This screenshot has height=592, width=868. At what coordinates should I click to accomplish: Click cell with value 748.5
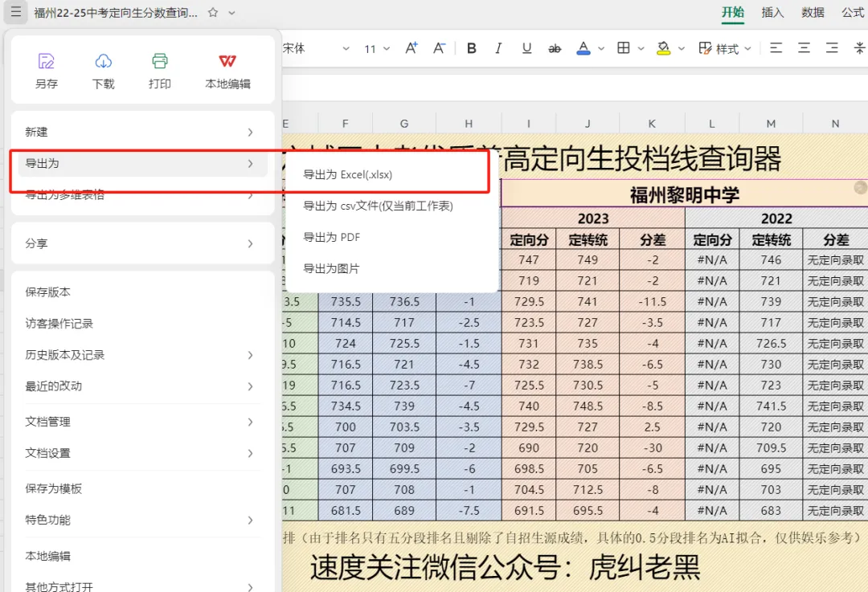(588, 406)
